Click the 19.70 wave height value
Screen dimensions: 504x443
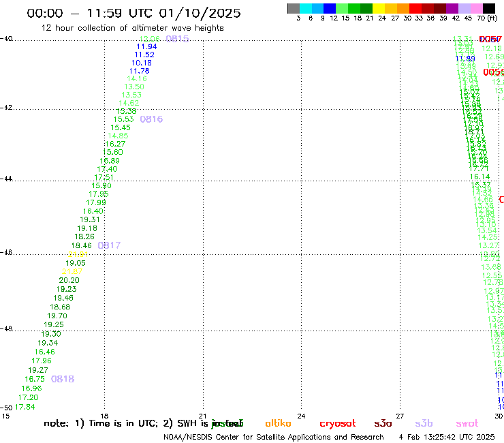(57, 316)
